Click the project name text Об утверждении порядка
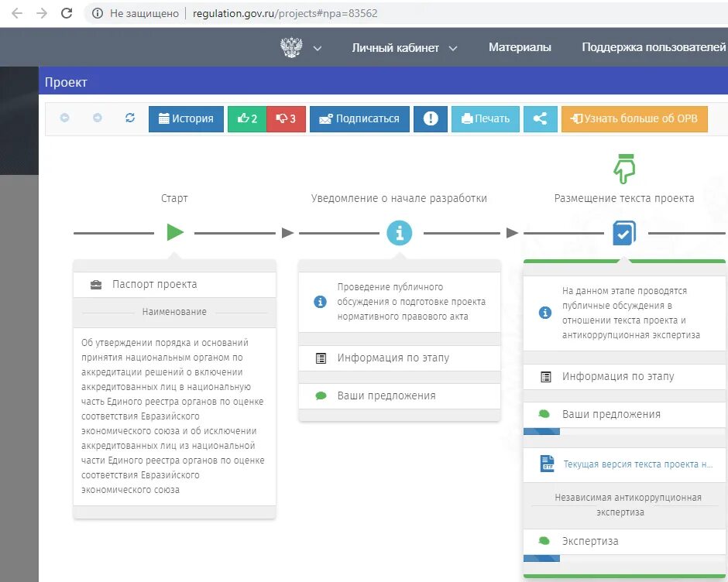The height and width of the screenshot is (582, 728). pyautogui.click(x=173, y=416)
